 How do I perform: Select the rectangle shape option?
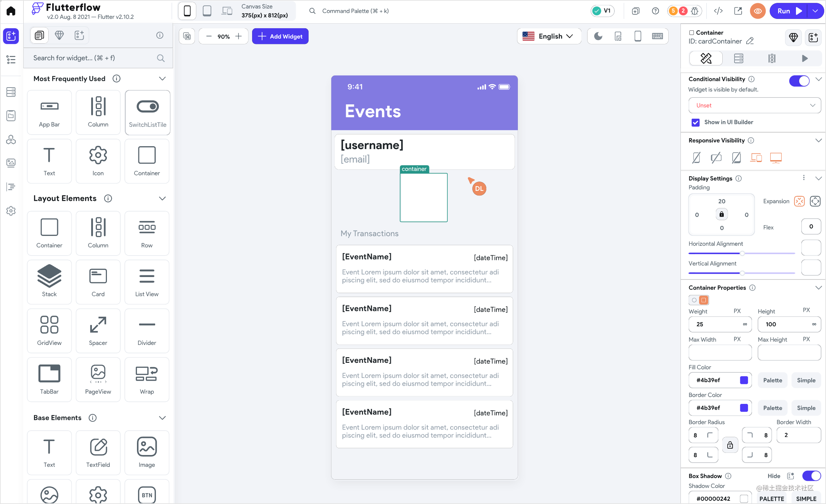coord(703,300)
